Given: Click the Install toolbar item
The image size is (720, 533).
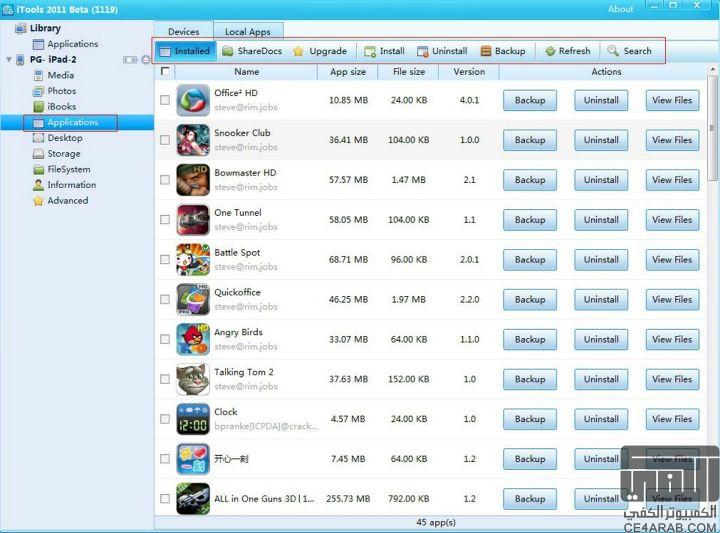Looking at the screenshot, I should tap(384, 51).
